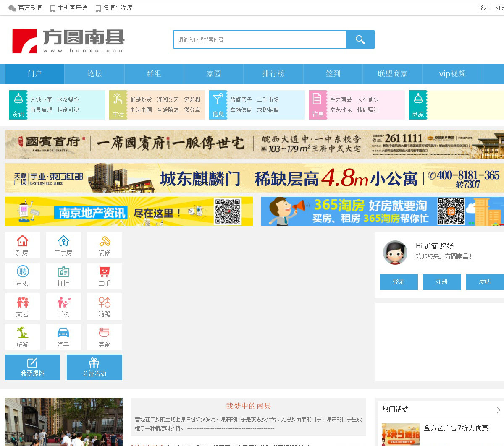
Task: Open the 美食 food icon
Action: [x=105, y=337]
